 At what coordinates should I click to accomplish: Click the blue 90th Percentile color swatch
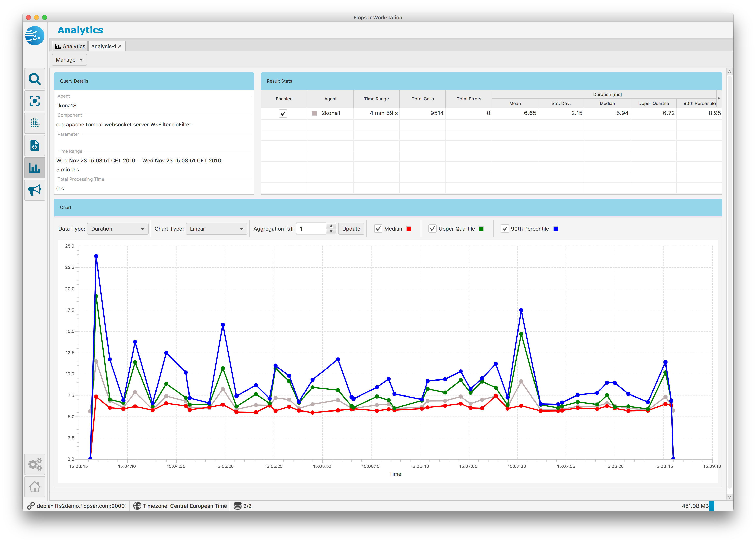click(x=556, y=229)
